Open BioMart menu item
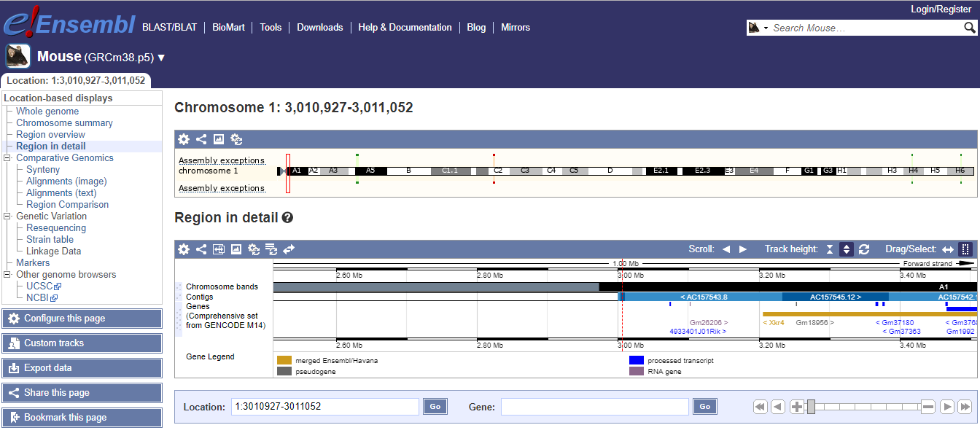Viewport: 980px width, 433px height. pyautogui.click(x=228, y=27)
